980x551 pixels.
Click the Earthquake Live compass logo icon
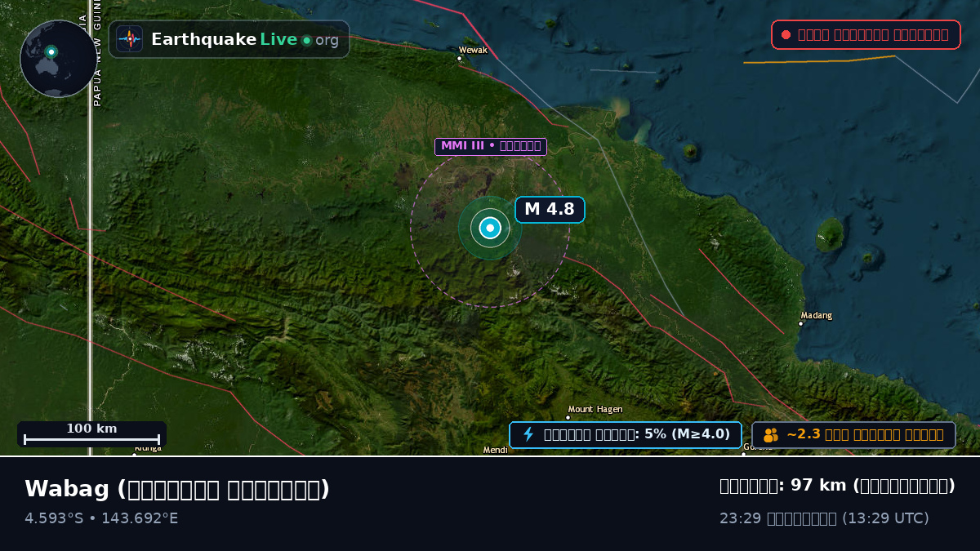(130, 38)
